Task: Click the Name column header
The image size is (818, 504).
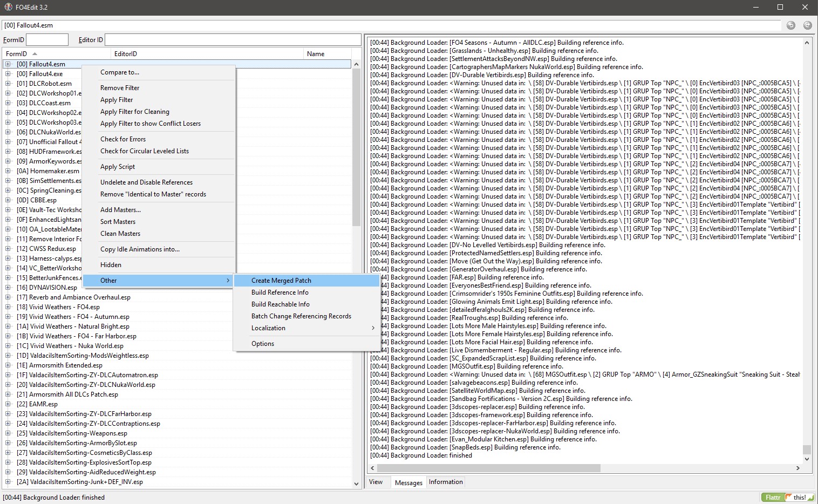Action: [x=327, y=54]
